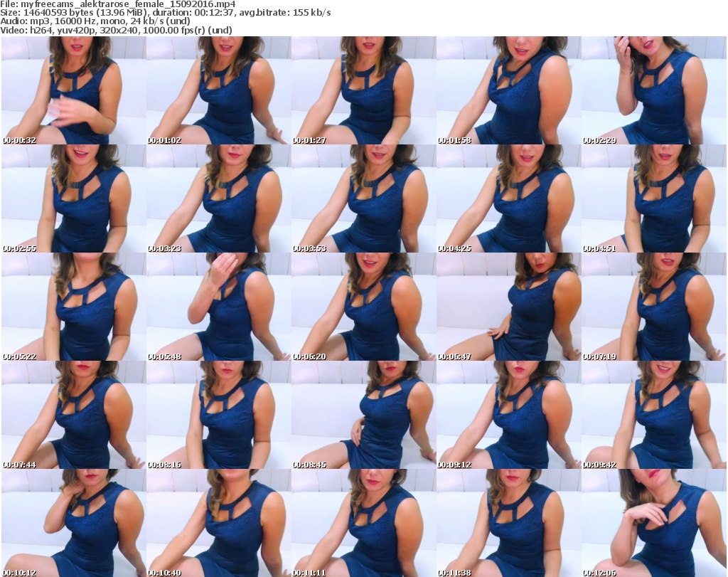This screenshot has height=577, width=728.
Task: Click the 00:02:55 video frame
Action: click(x=74, y=198)
